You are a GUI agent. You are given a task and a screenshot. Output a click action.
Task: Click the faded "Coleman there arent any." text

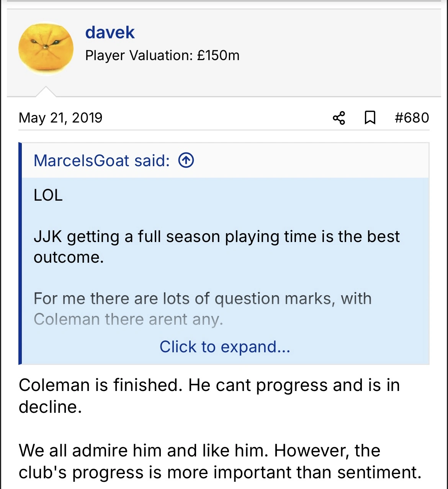(x=128, y=319)
